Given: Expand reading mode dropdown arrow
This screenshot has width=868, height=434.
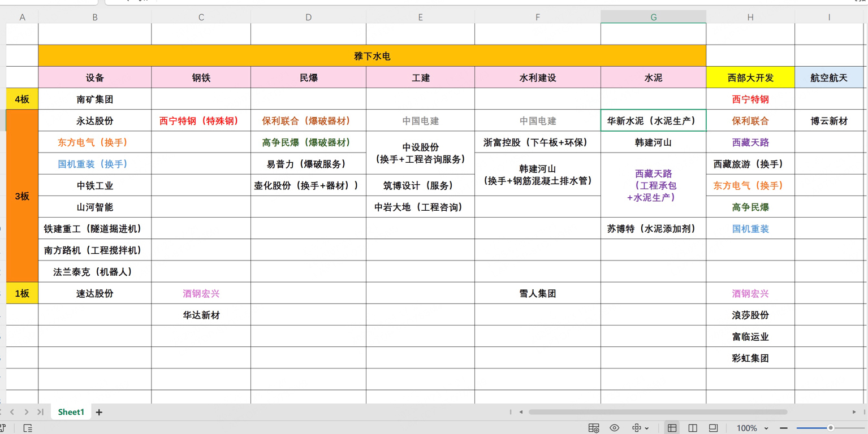Looking at the screenshot, I should [x=647, y=429].
